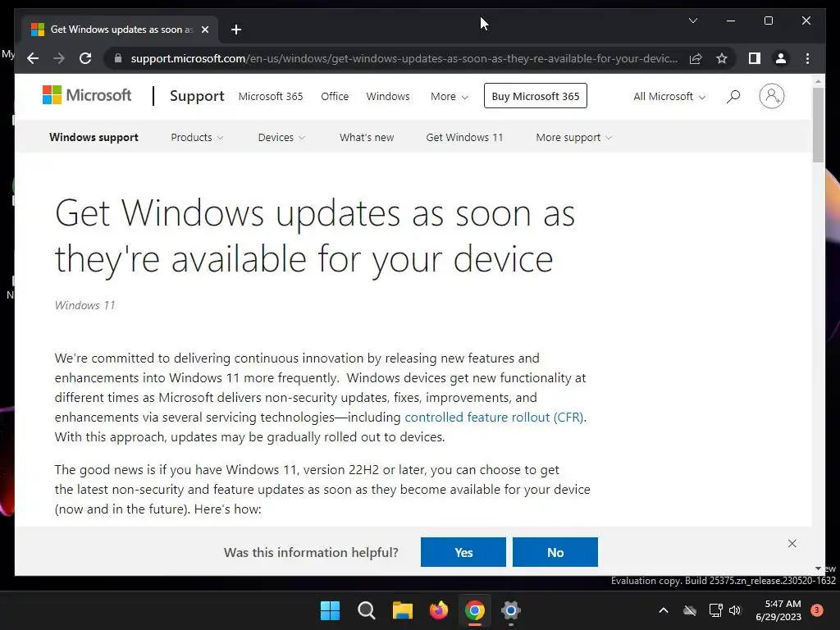This screenshot has height=630, width=840.
Task: Click the Microsoft logo
Action: pyautogui.click(x=87, y=95)
